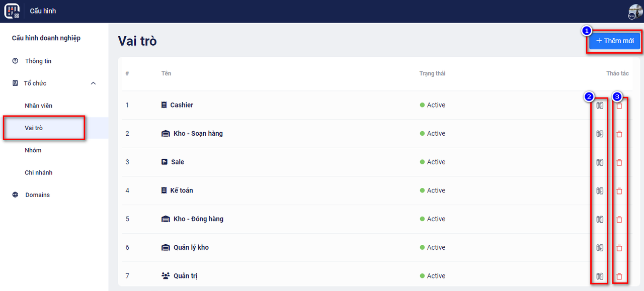Delete the Quản trị role

(x=619, y=276)
